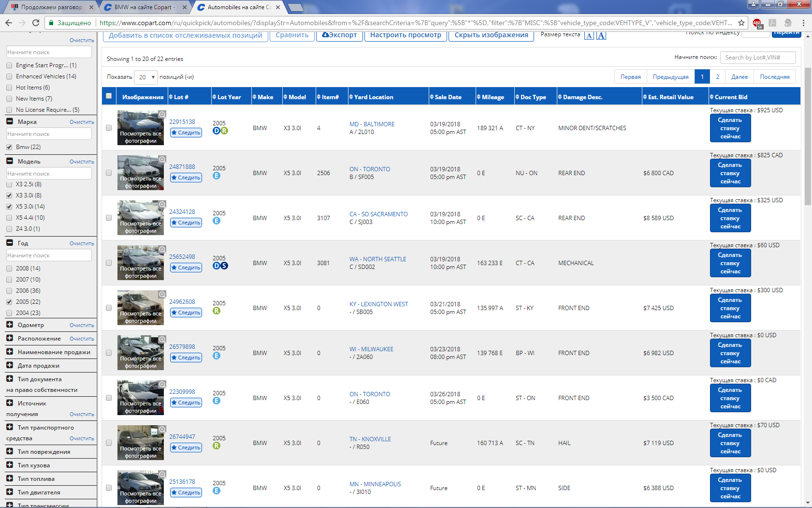Sort table by Lot # column arrows
Viewport: 812px width, 508px height.
(171, 97)
